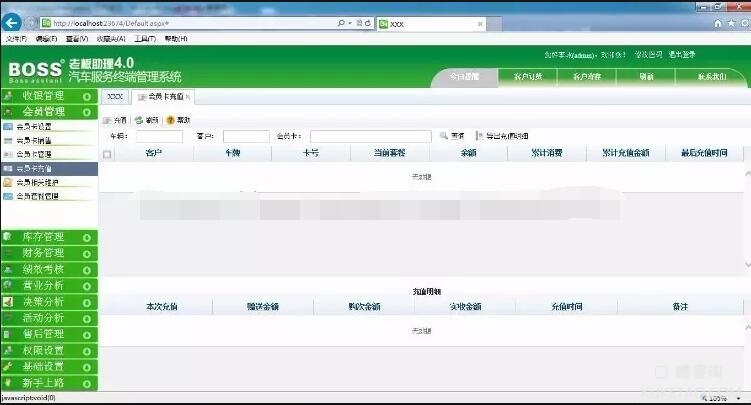Click the upper table scrollbar down arrow
Image resolution: width=751 pixels, height=405 pixels.
click(748, 265)
